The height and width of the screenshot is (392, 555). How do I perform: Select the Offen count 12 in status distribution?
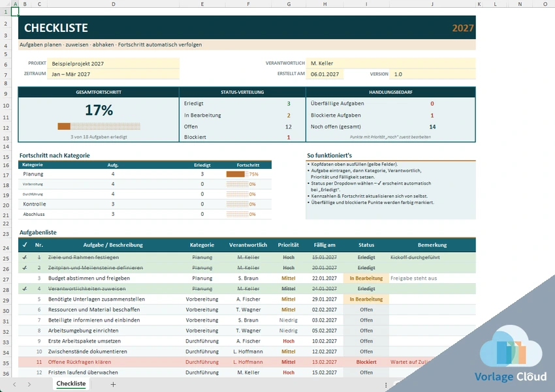289,127
